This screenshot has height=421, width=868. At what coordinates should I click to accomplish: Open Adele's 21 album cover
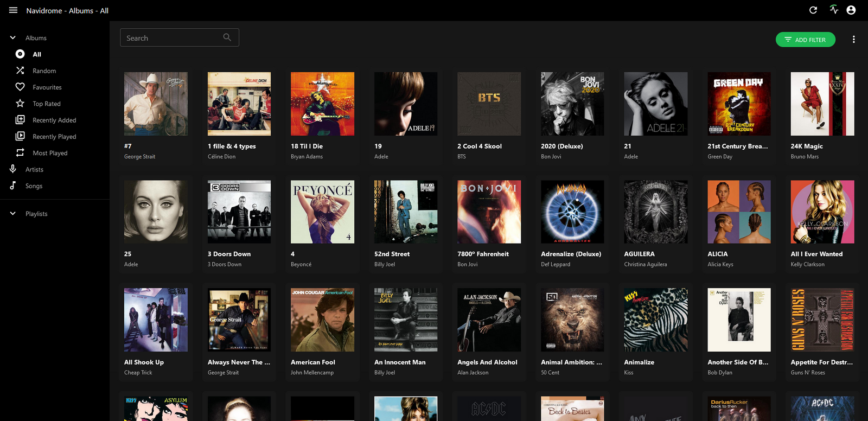click(656, 104)
